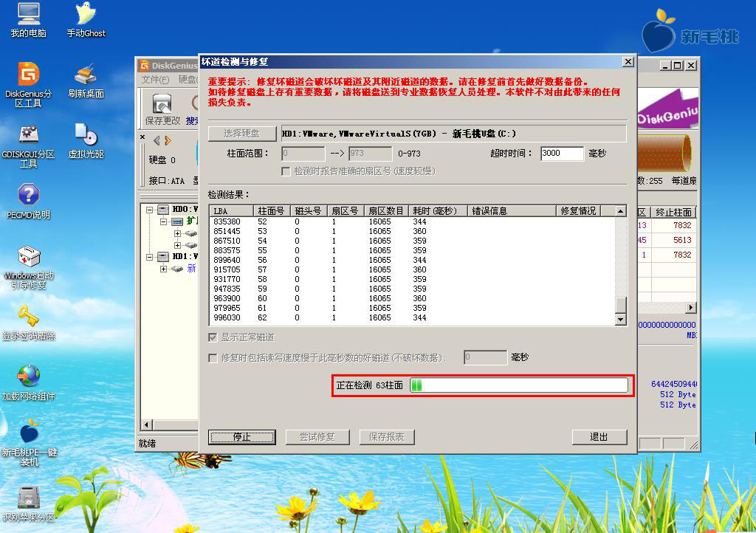756x533 pixels.
Task: Click the 终止柱面 column header in DiskGenius
Action: pos(674,213)
